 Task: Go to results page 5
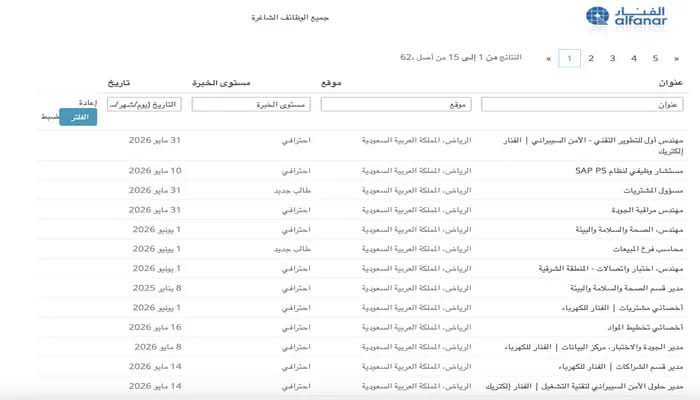pos(655,58)
